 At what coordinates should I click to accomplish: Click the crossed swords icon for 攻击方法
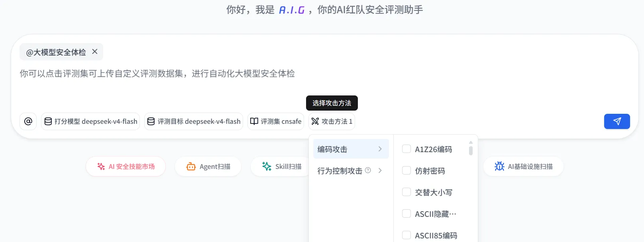pos(315,121)
